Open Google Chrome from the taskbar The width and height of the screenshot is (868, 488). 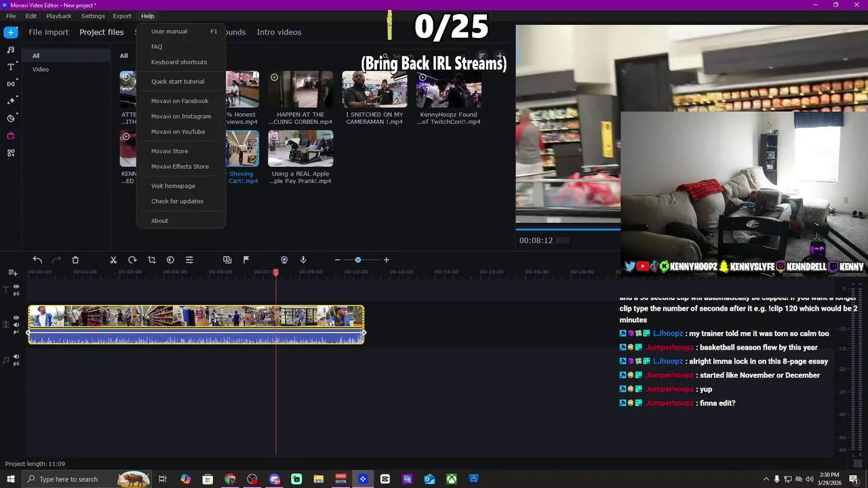pos(230,479)
